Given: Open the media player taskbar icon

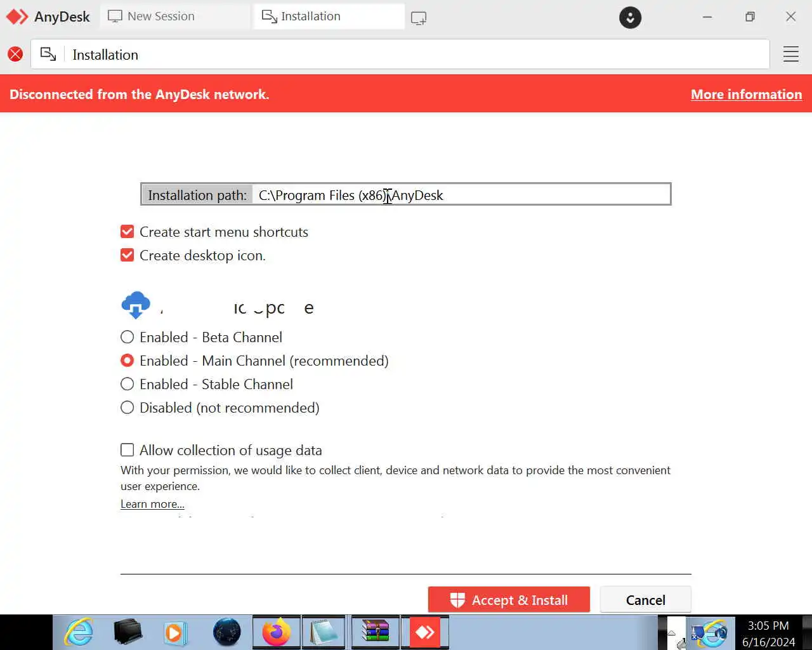Looking at the screenshot, I should (176, 632).
